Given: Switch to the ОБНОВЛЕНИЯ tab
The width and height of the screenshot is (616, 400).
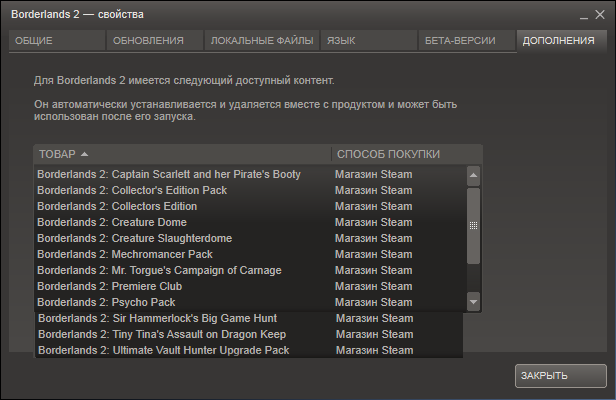Looking at the screenshot, I should pos(154,41).
